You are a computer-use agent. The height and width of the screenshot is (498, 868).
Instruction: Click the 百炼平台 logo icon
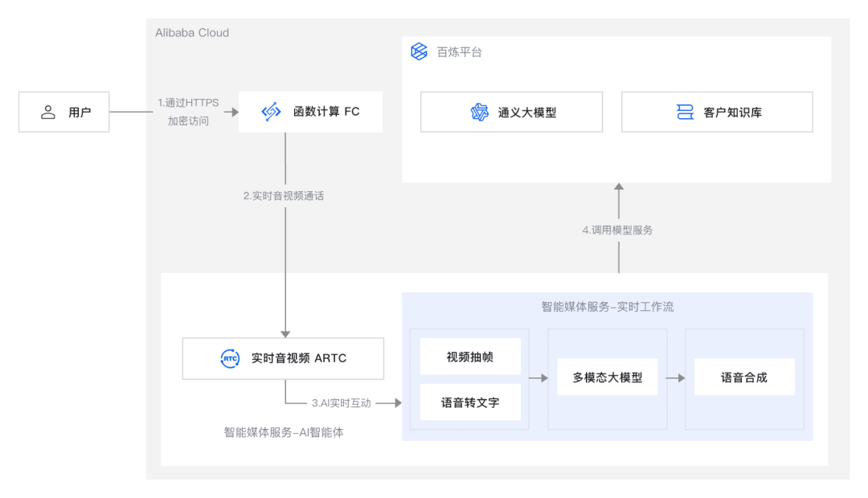[419, 51]
